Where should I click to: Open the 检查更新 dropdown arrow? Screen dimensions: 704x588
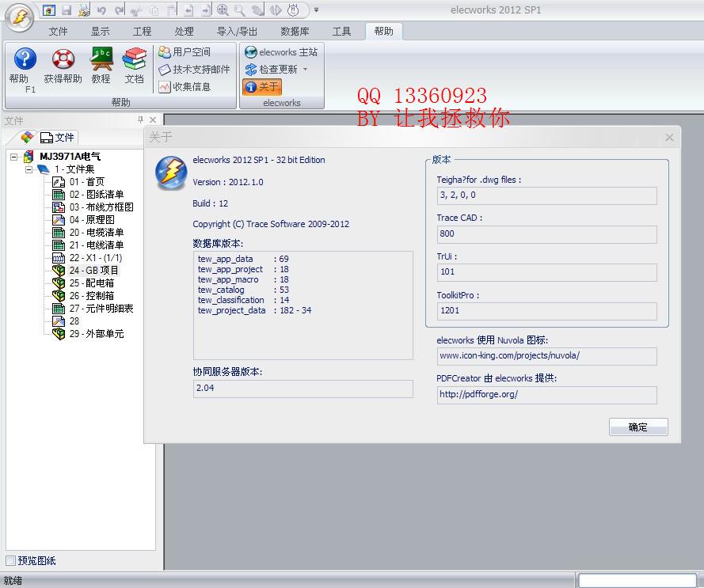[306, 69]
